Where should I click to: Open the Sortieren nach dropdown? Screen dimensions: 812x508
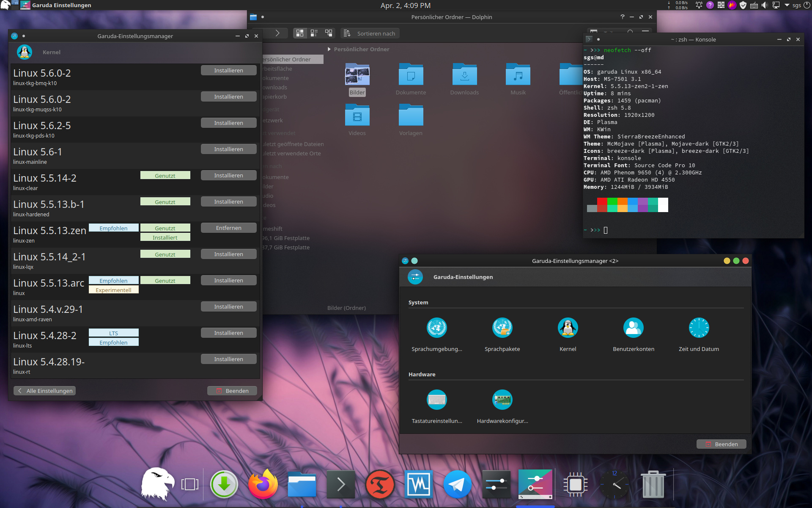pos(370,33)
